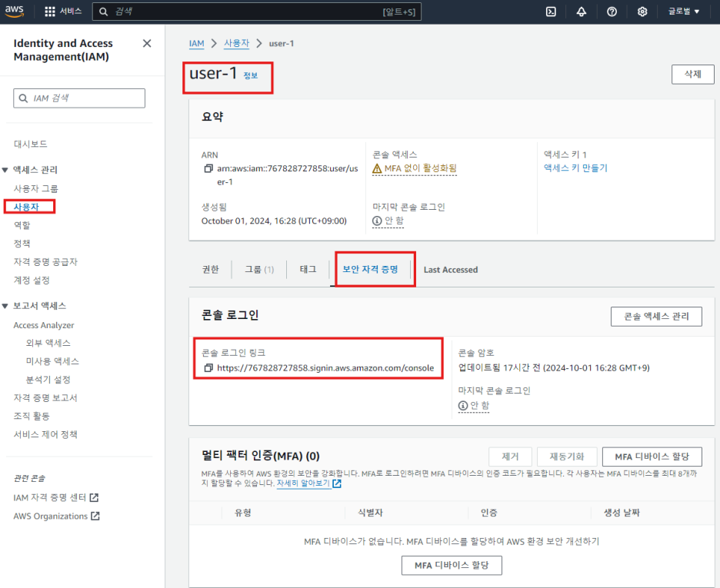Image resolution: width=720 pixels, height=588 pixels.
Task: Copy the user ARN with copy icon
Action: (x=208, y=168)
